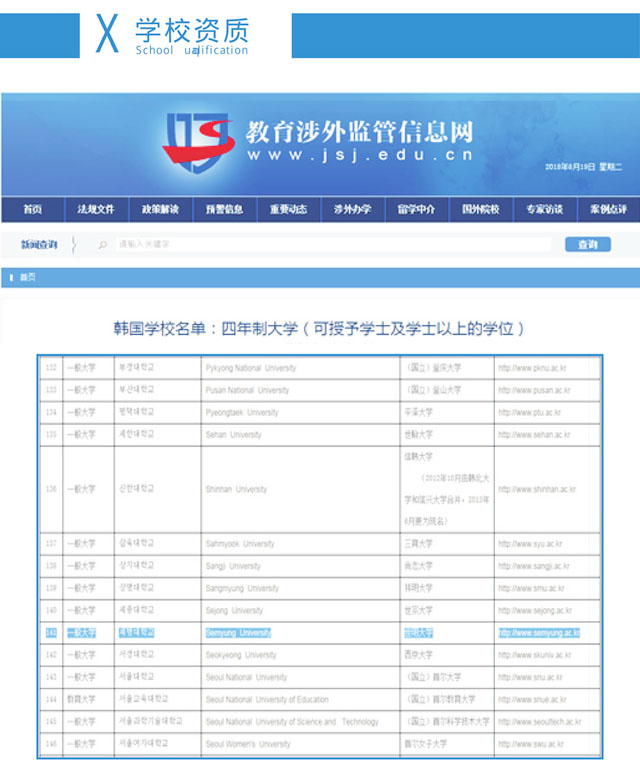Open the 专家访谈 menu item
Screen dimensions: 640x779
[x=544, y=210]
